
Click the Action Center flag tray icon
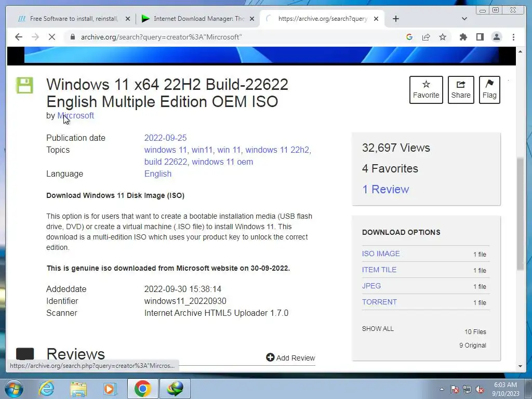[x=454, y=389]
